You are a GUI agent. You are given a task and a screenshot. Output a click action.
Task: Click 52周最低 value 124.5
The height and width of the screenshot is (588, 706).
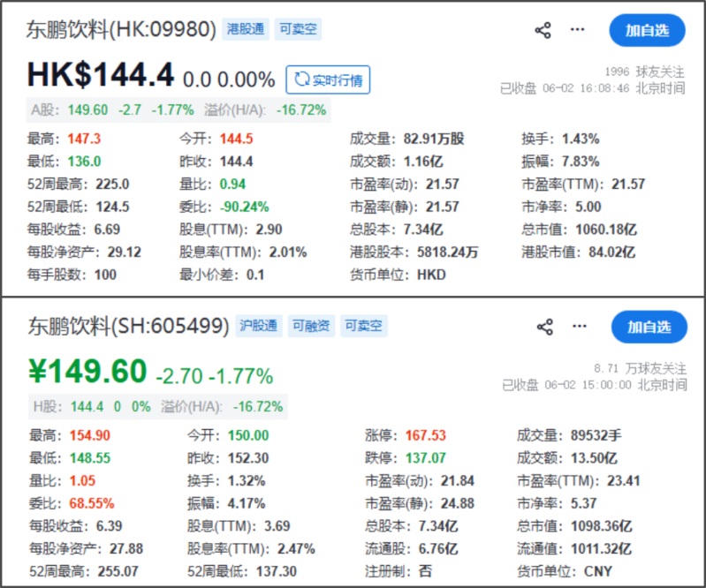pyautogui.click(x=112, y=207)
